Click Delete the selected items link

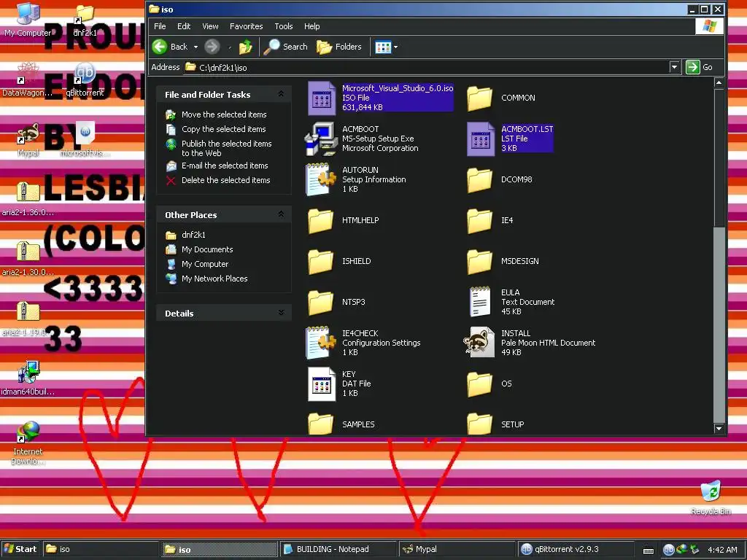tap(226, 180)
